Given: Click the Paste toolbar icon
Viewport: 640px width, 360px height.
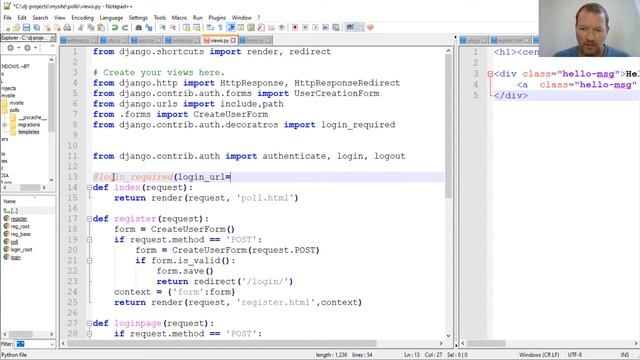Looking at the screenshot, I should (x=100, y=27).
